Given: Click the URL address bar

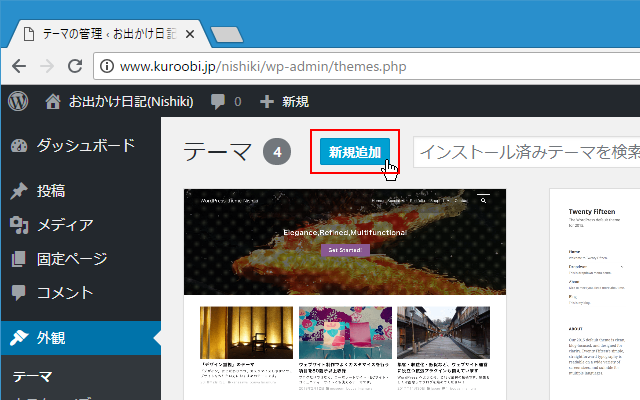Looking at the screenshot, I should point(367,66).
